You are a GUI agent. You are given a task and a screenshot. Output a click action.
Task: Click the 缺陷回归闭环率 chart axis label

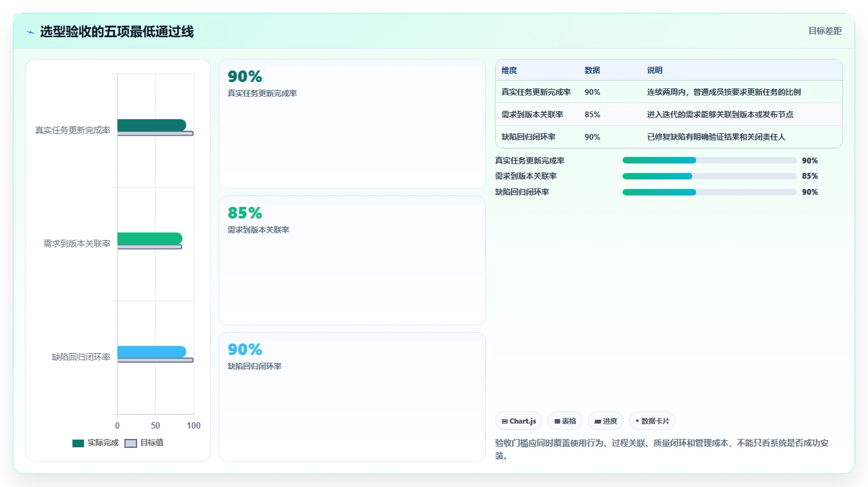click(x=81, y=357)
